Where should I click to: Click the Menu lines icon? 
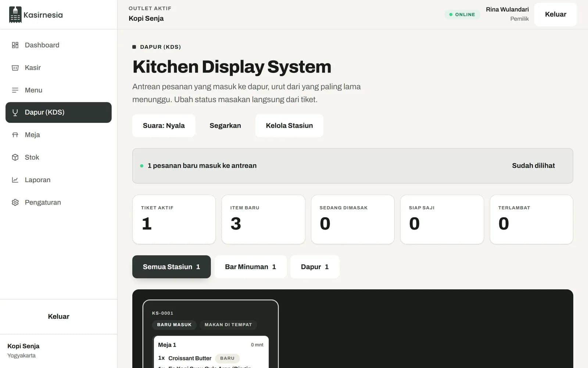coord(15,90)
